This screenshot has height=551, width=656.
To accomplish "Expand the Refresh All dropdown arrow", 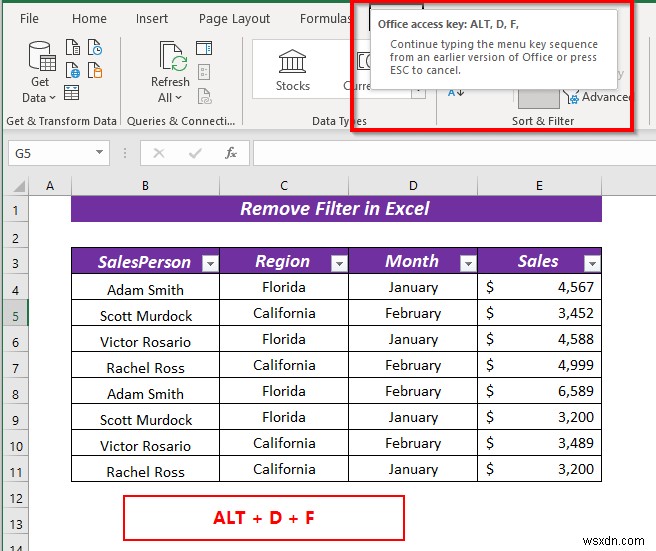I will 178,98.
